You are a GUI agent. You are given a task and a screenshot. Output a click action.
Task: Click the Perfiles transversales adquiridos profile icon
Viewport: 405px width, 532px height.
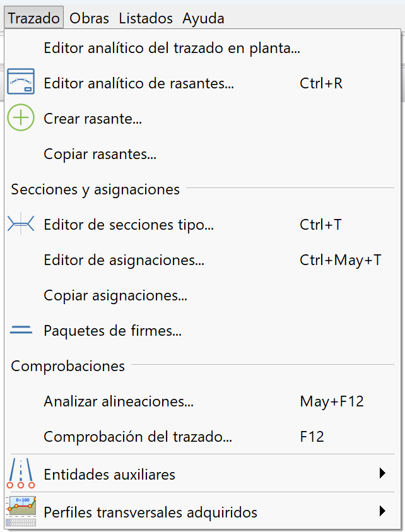click(20, 512)
